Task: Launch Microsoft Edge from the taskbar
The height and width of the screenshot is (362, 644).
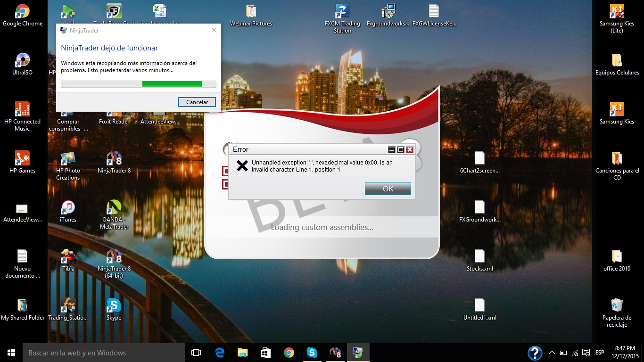Action: coord(220,353)
